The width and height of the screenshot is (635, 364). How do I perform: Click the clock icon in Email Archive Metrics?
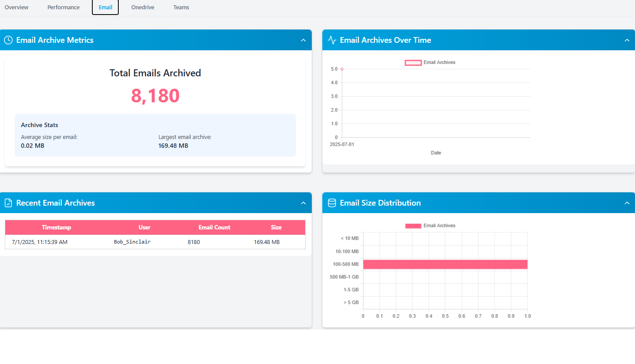[x=8, y=40]
